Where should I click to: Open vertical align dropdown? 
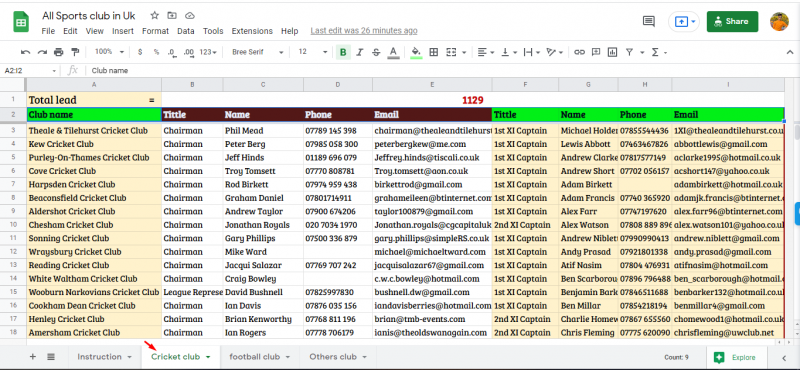pyautogui.click(x=509, y=52)
